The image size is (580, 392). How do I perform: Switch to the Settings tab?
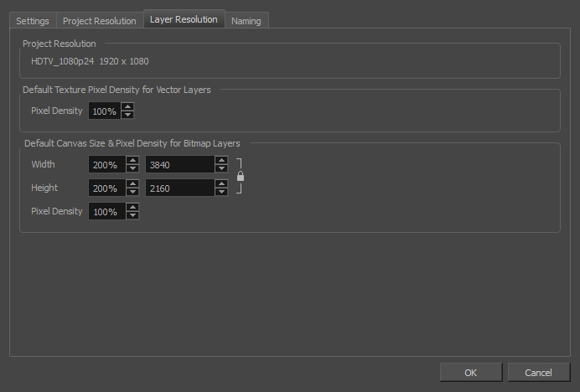coord(33,21)
